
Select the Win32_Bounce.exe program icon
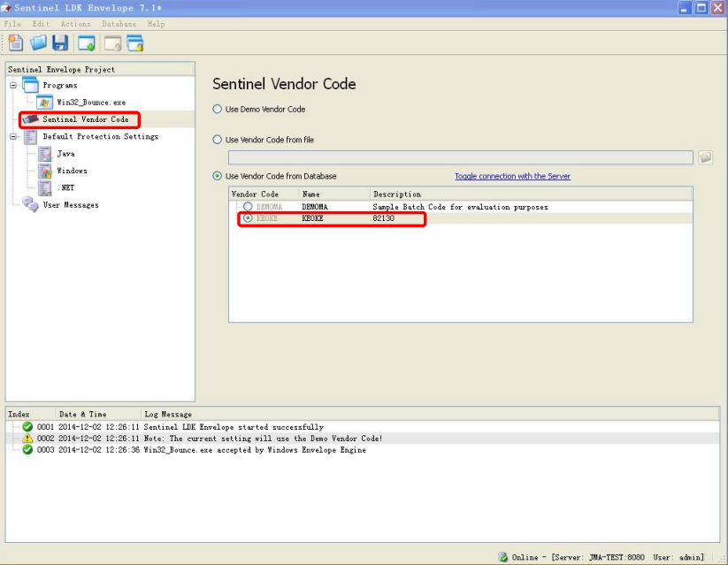click(44, 103)
